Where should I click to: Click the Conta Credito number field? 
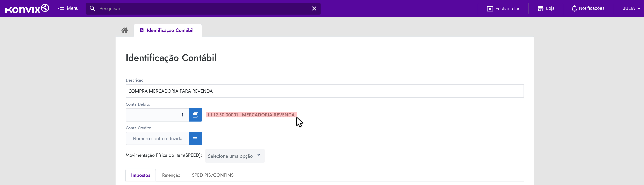tap(157, 139)
